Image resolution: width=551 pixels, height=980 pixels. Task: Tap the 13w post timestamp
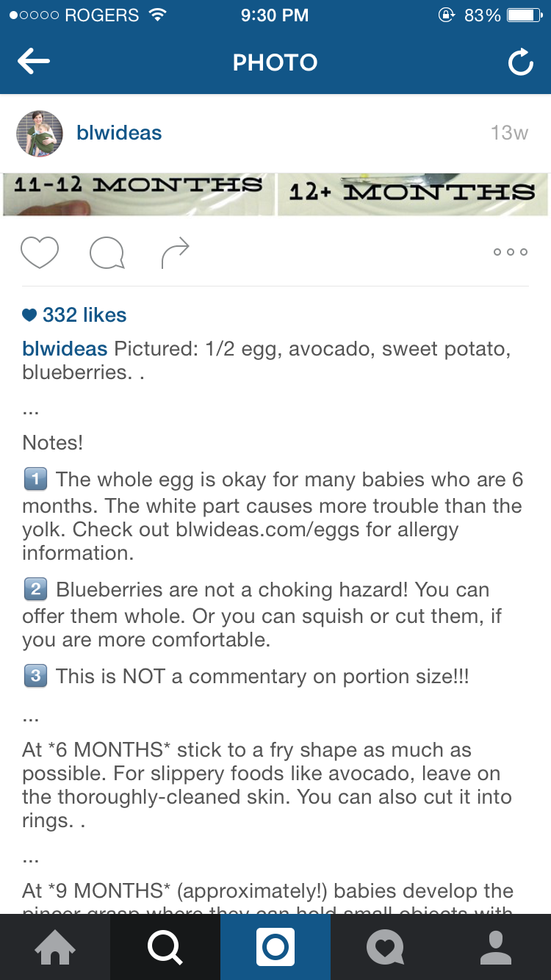[509, 133]
